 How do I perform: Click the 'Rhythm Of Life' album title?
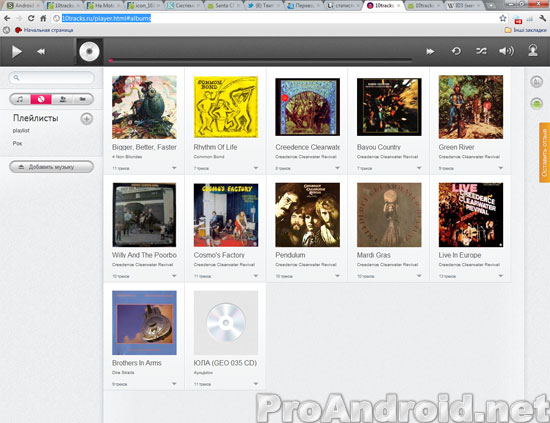point(215,147)
